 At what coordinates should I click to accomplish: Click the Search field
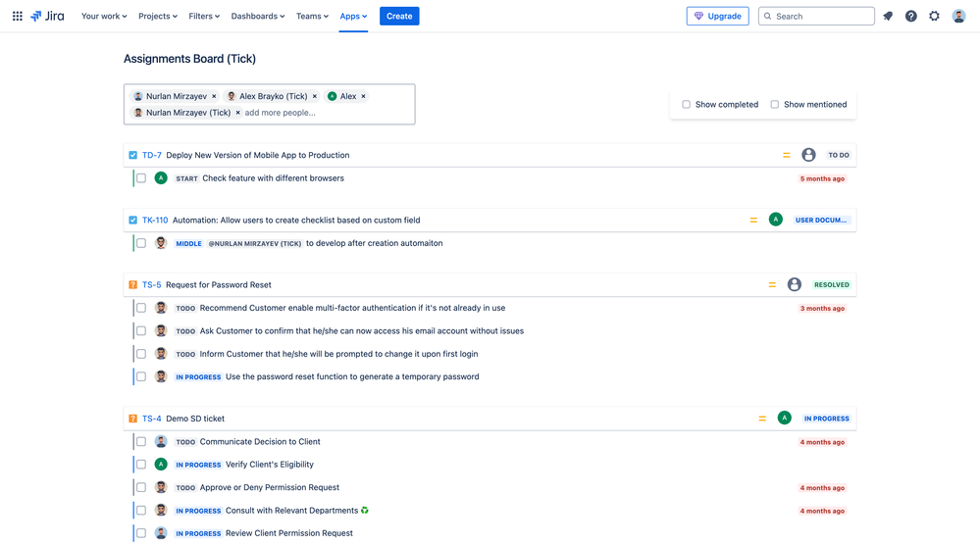tap(816, 17)
